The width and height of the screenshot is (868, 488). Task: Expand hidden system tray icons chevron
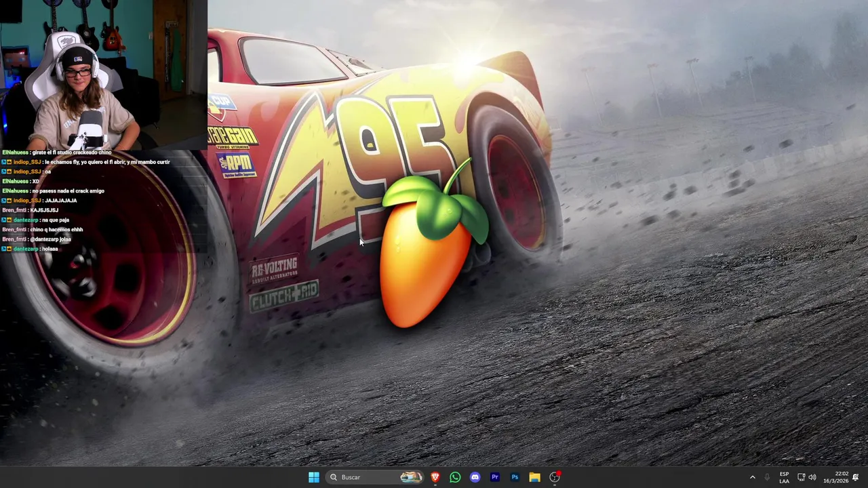tap(752, 477)
